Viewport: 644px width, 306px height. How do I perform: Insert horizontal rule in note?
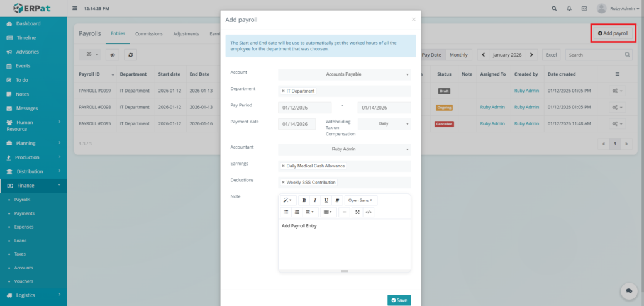click(x=344, y=212)
